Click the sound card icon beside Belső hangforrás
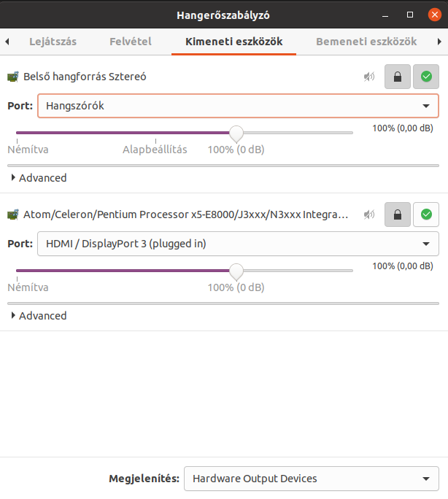The height and width of the screenshot is (499, 448). 13,77
